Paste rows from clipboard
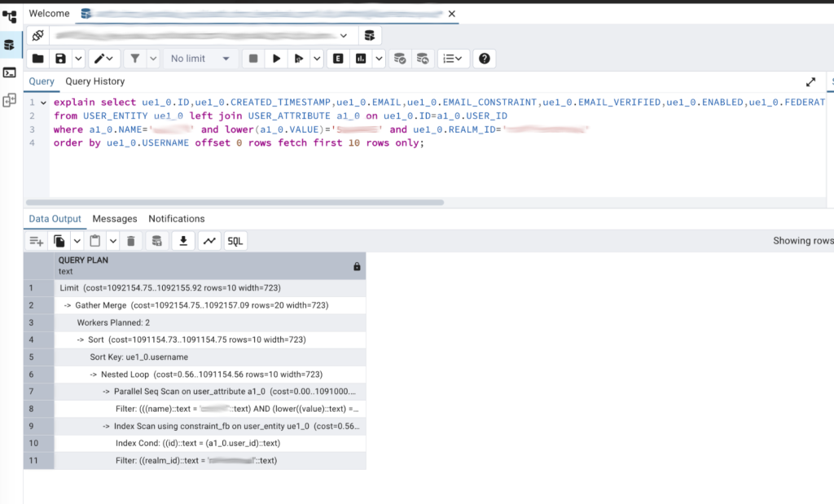 pyautogui.click(x=94, y=241)
